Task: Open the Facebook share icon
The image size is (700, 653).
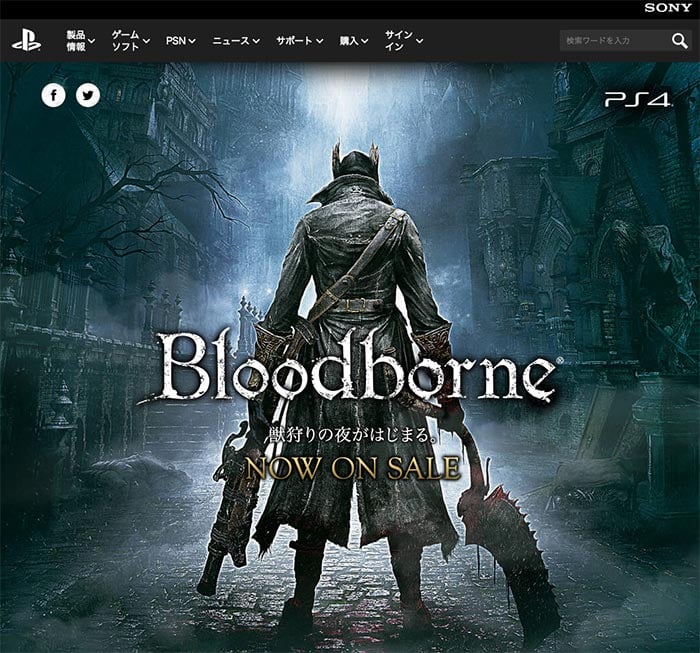Action: 54,96
